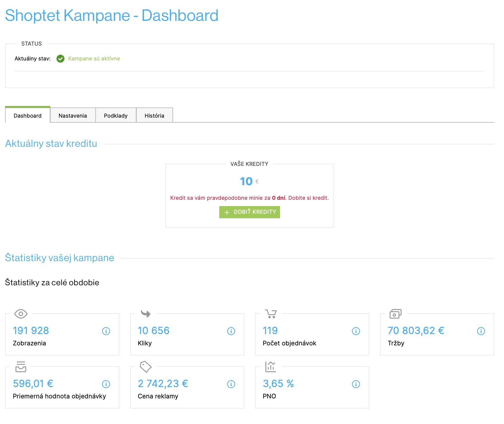504x424 pixels.
Task: Click the money icon above Tržby
Action: (x=396, y=314)
